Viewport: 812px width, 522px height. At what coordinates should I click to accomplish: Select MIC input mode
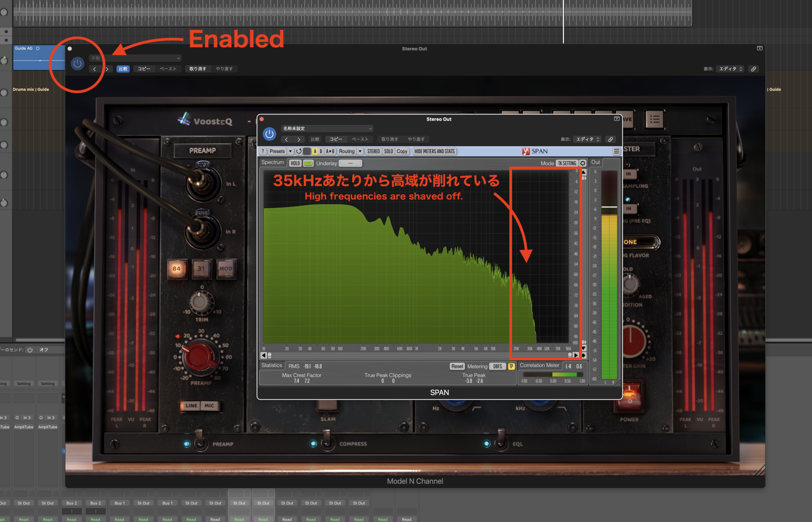pyautogui.click(x=209, y=406)
